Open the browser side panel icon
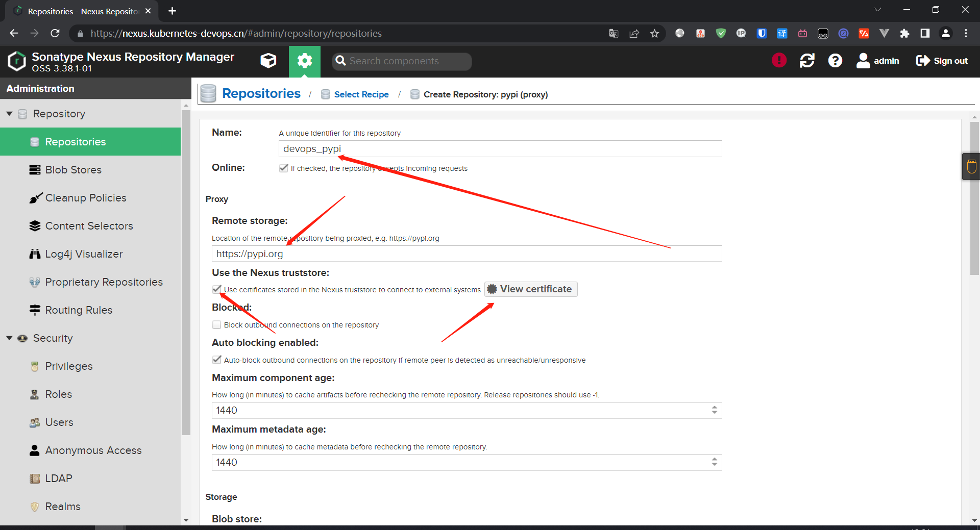980x530 pixels. 925,33
